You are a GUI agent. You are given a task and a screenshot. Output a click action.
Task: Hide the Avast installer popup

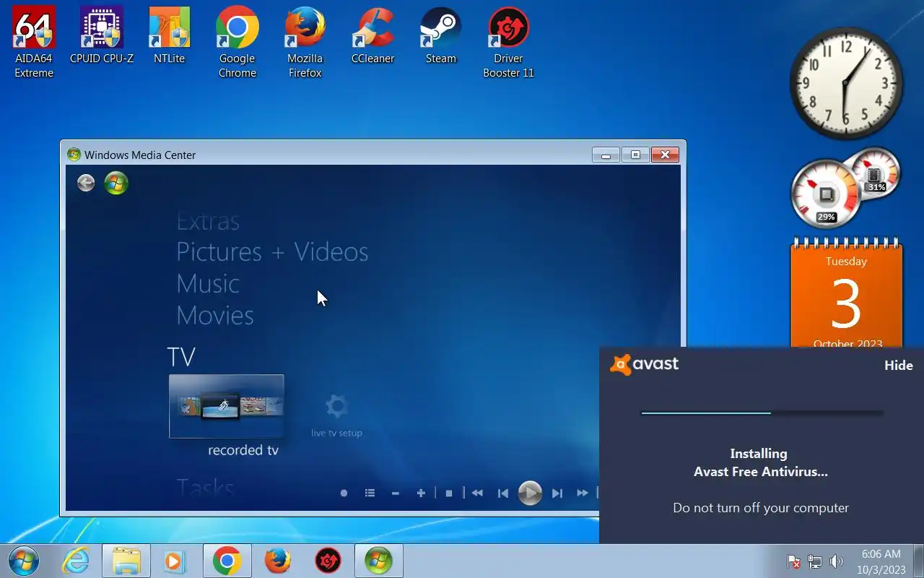coord(899,366)
